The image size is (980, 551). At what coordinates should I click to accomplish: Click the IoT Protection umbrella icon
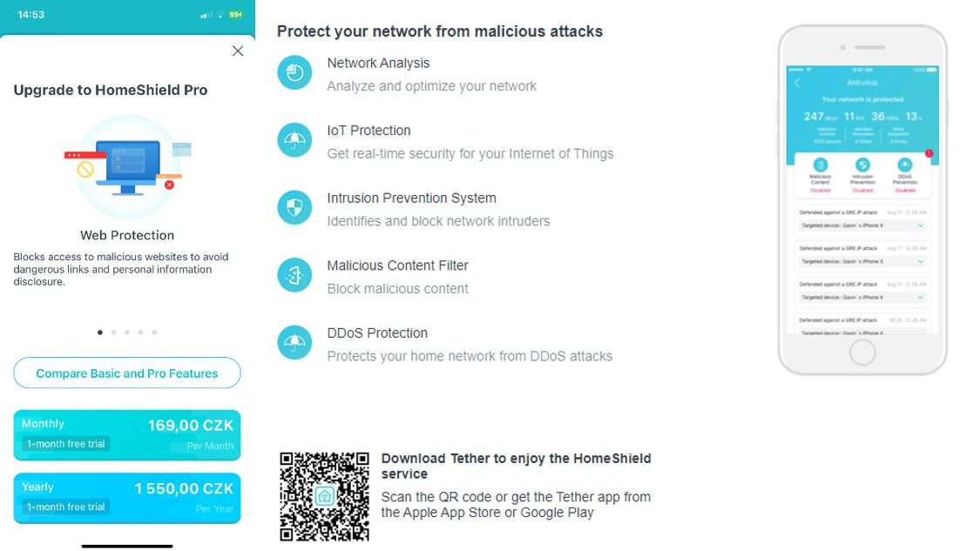click(294, 140)
